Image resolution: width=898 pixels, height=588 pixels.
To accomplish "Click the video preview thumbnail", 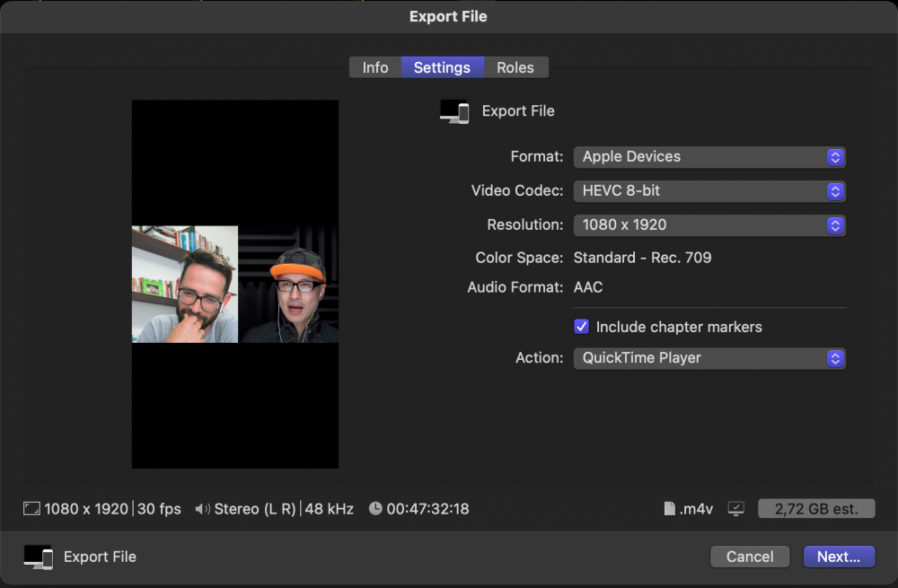I will tap(234, 284).
